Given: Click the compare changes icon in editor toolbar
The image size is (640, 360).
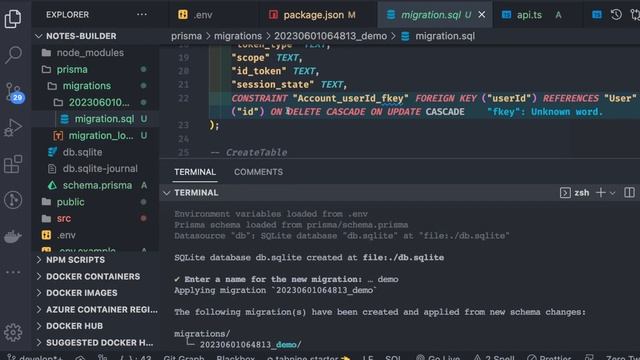Looking at the screenshot, I should click(x=635, y=15).
